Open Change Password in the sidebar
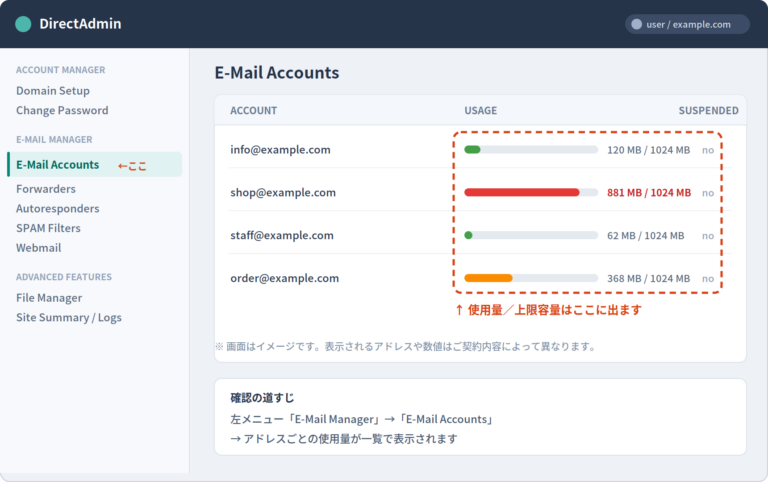This screenshot has width=768, height=482. pyautogui.click(x=62, y=110)
